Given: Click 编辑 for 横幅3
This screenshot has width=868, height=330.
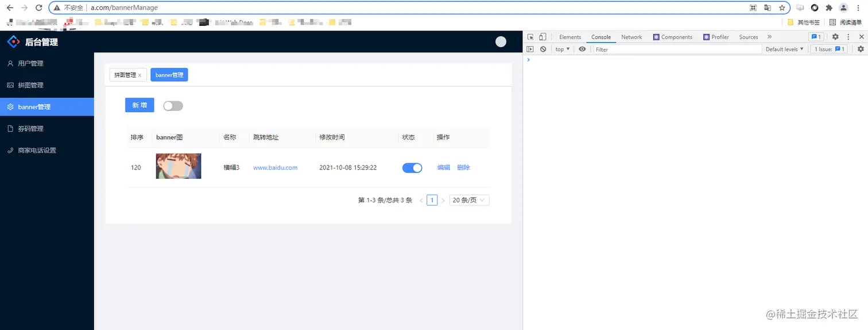Looking at the screenshot, I should tap(444, 168).
